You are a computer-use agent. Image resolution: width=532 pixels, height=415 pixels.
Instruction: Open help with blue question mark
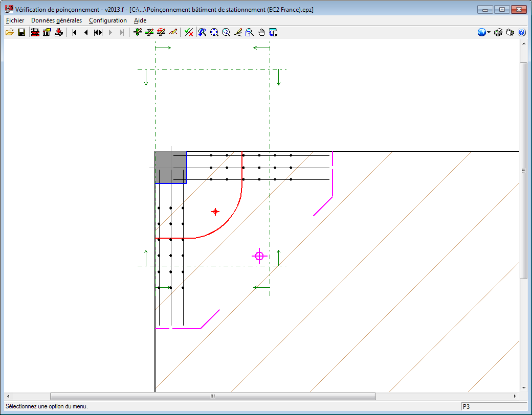tap(522, 32)
